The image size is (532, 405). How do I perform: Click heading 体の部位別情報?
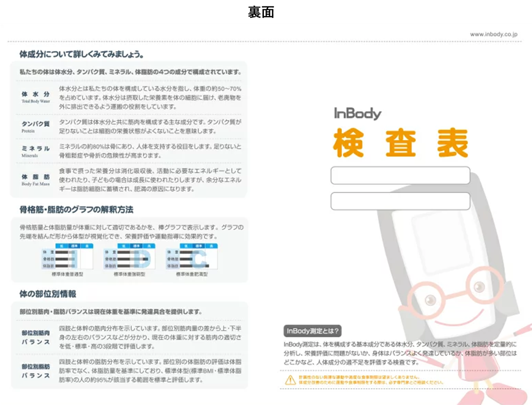48,294
